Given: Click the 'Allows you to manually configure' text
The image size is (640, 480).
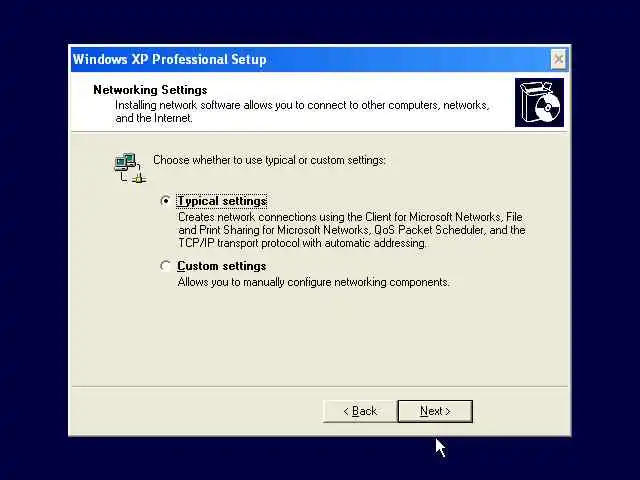Looking at the screenshot, I should (313, 282).
